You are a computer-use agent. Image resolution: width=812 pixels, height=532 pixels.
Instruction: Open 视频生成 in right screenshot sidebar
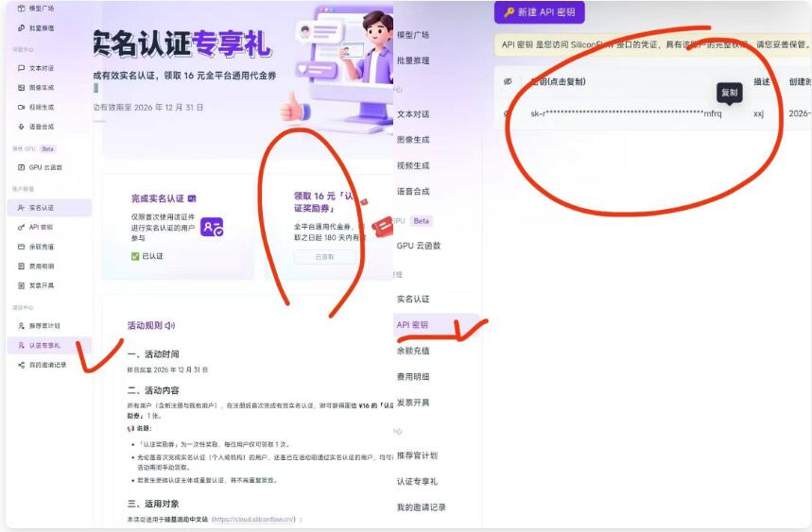[x=413, y=165]
